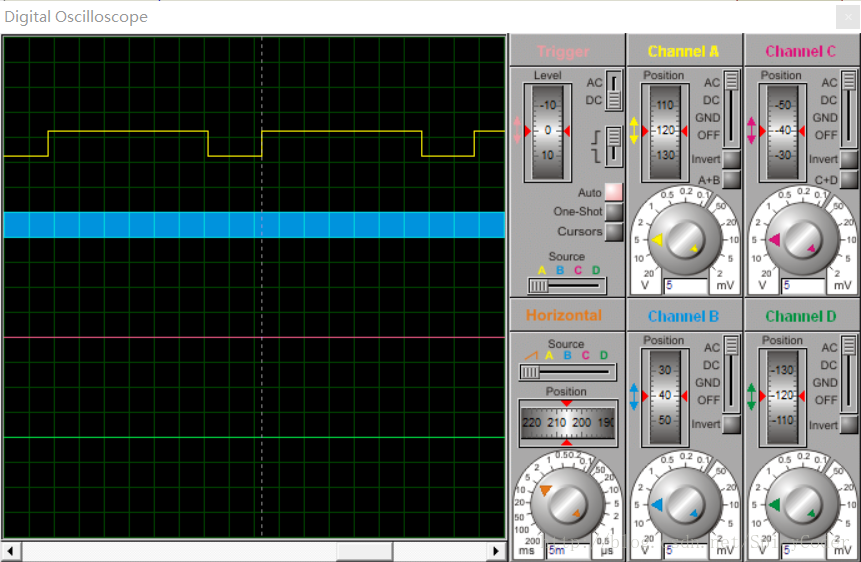Viewport: 861px width, 562px height.
Task: Click the Channel A yellow position arrow
Action: coord(633,130)
